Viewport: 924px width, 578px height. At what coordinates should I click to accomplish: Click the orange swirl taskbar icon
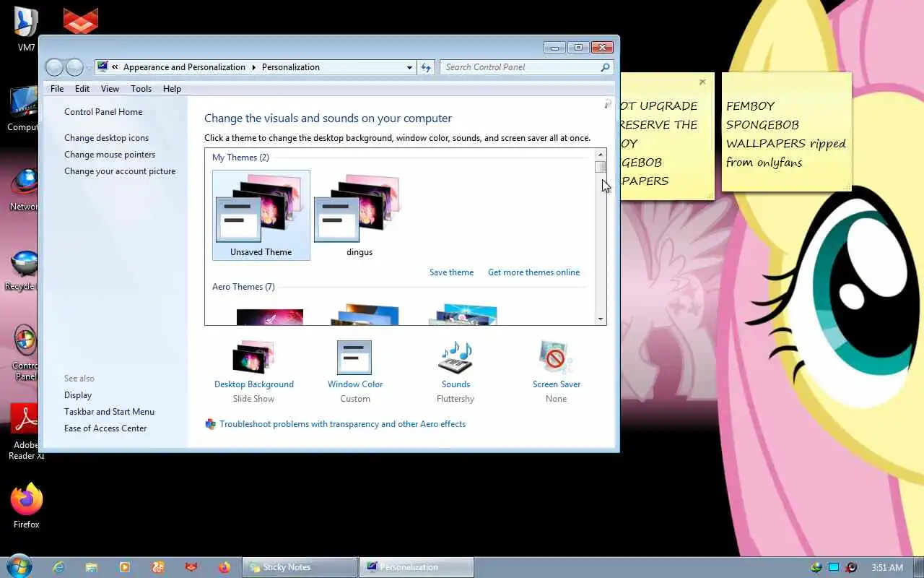[x=158, y=567]
